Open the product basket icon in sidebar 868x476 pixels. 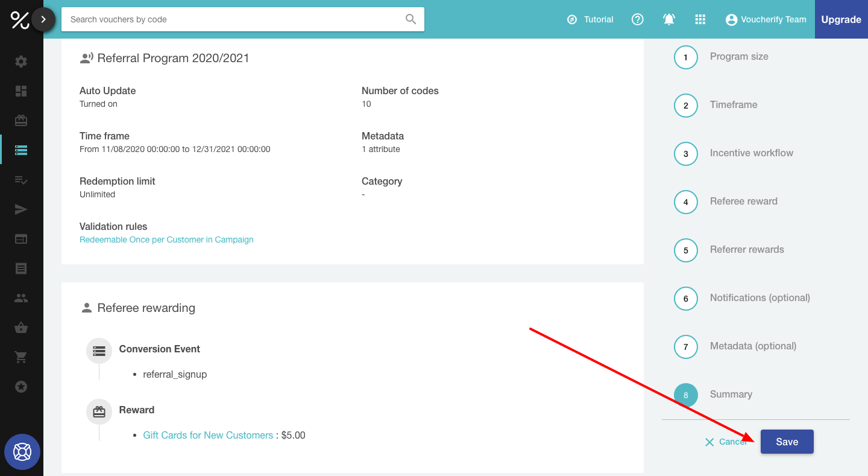(x=21, y=327)
